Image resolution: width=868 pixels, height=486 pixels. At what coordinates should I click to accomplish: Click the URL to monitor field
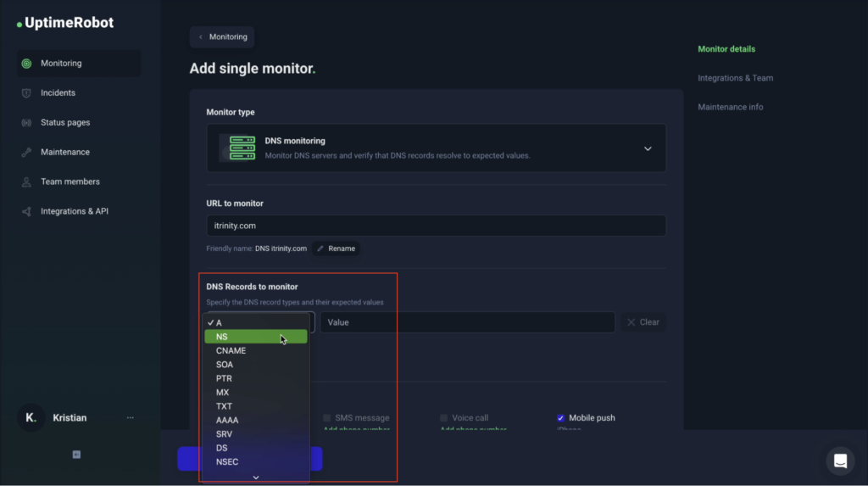(437, 226)
